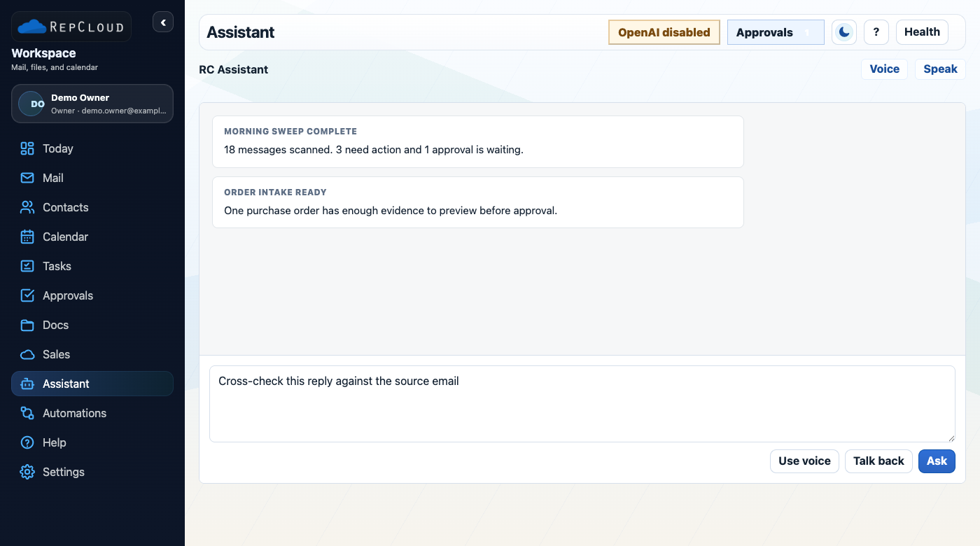This screenshot has width=980, height=546.
Task: Click the Talk back button
Action: (878, 461)
